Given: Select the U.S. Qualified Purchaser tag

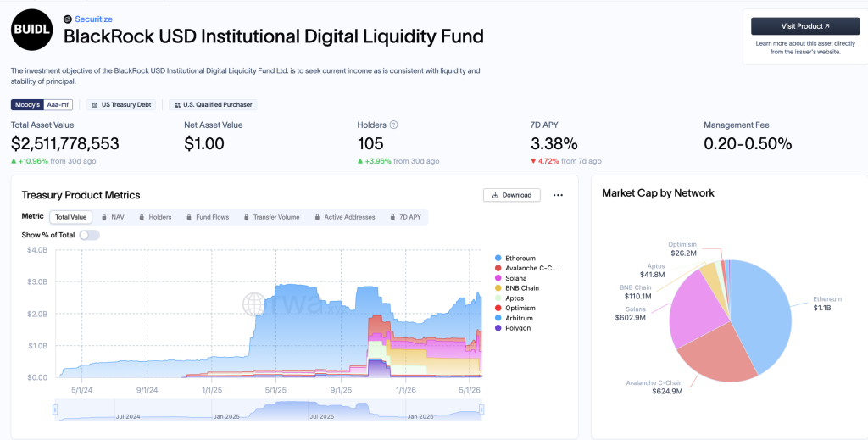Looking at the screenshot, I should (x=213, y=104).
